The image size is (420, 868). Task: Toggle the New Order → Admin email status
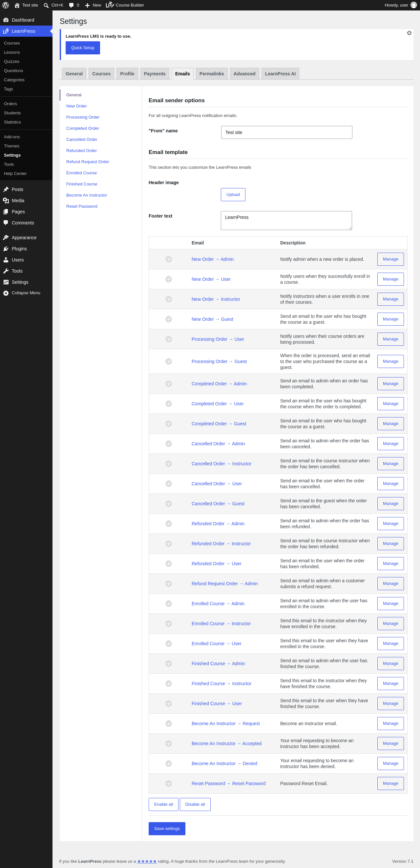[x=169, y=259]
